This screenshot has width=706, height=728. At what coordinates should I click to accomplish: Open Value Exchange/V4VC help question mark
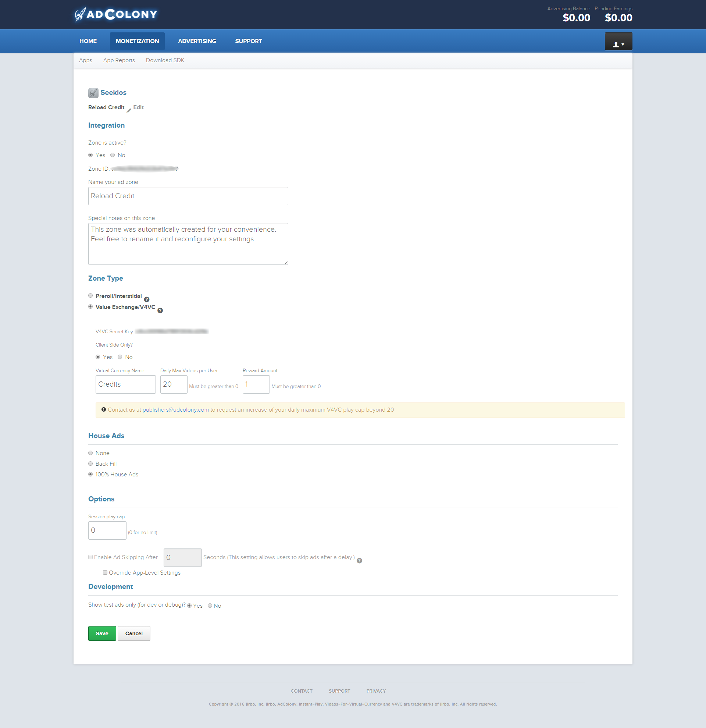pyautogui.click(x=160, y=310)
